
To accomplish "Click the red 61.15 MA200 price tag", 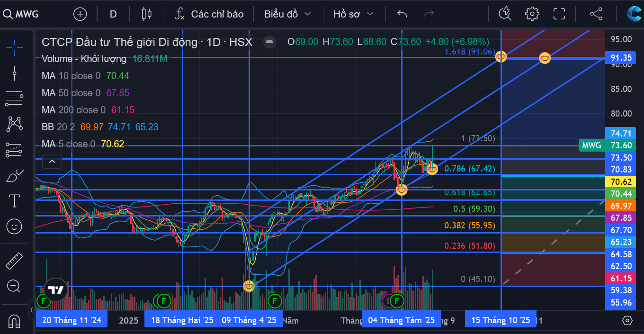I will click(x=621, y=278).
